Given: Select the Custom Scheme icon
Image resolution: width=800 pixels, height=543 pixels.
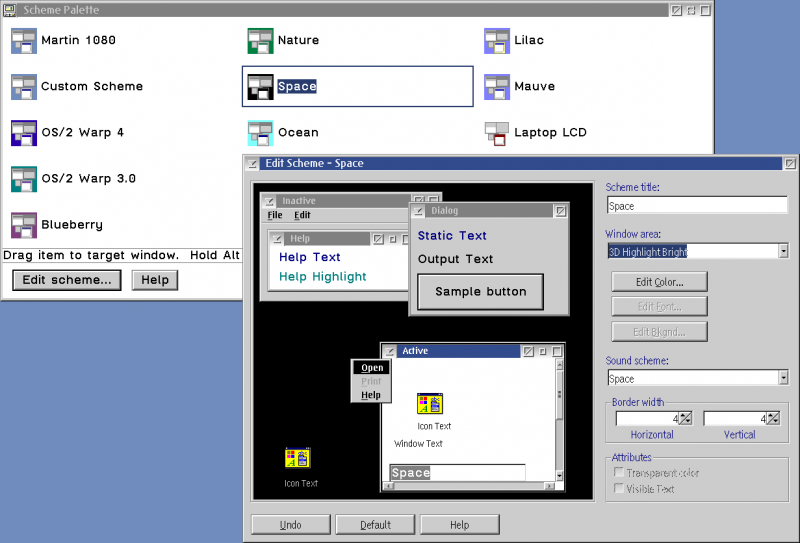Looking at the screenshot, I should tap(24, 87).
